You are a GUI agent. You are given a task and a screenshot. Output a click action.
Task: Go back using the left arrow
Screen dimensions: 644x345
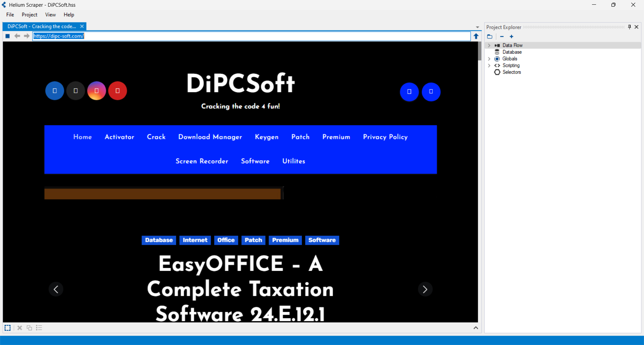coord(17,36)
